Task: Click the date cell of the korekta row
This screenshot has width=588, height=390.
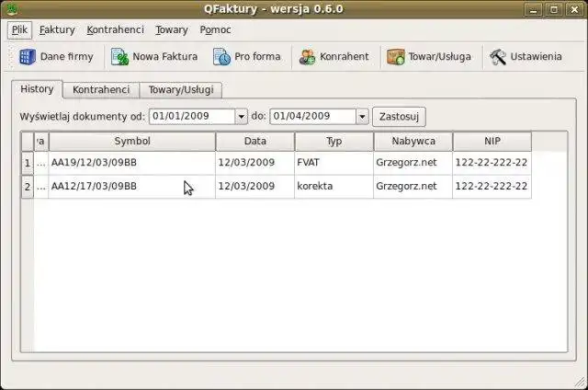Action: (x=255, y=186)
